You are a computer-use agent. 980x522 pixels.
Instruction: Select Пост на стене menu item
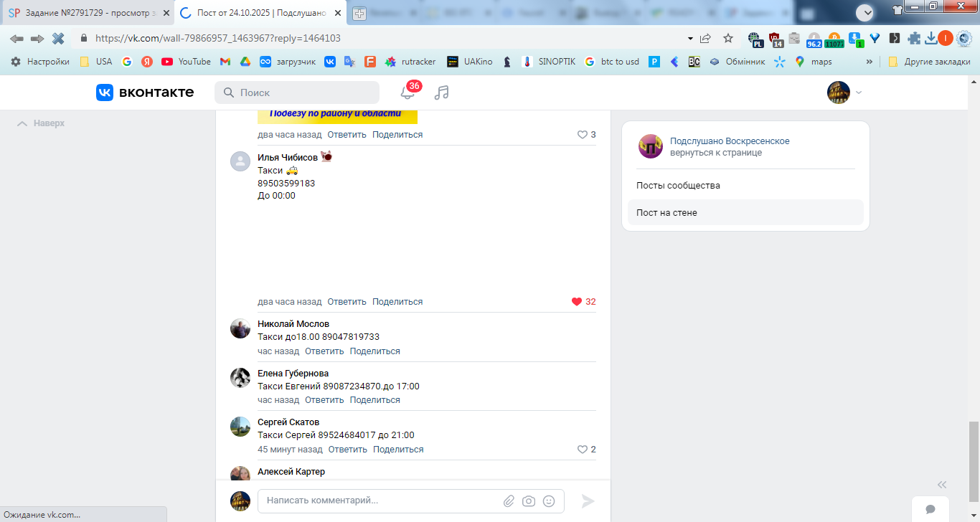pyautogui.click(x=745, y=213)
